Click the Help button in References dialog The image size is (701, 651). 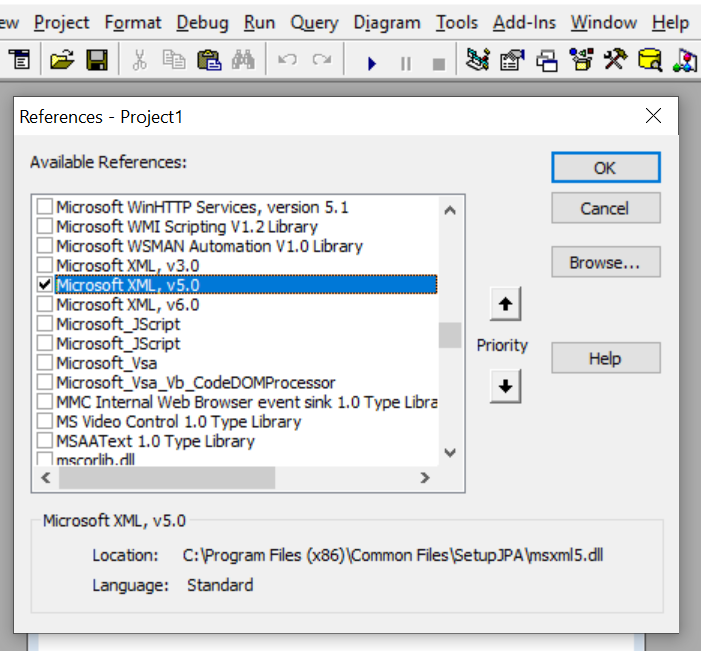[x=605, y=358]
